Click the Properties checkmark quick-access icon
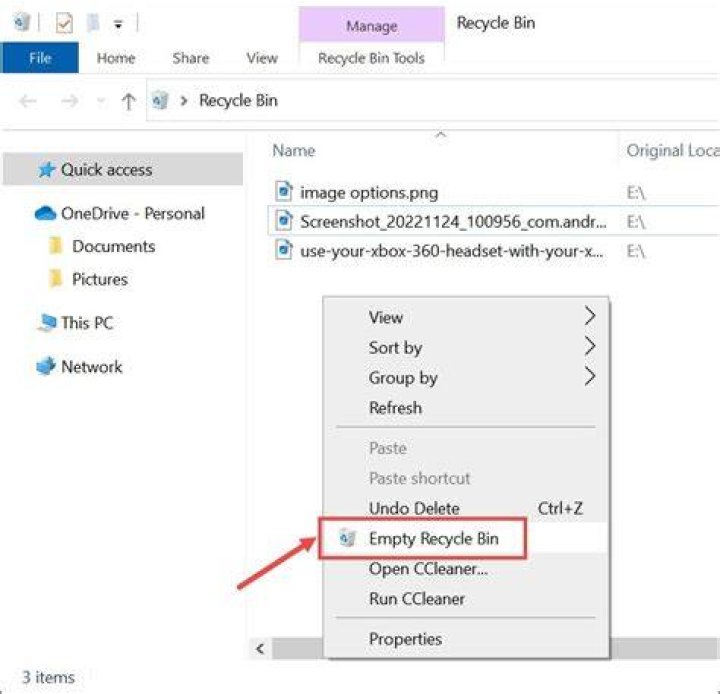 (x=64, y=23)
